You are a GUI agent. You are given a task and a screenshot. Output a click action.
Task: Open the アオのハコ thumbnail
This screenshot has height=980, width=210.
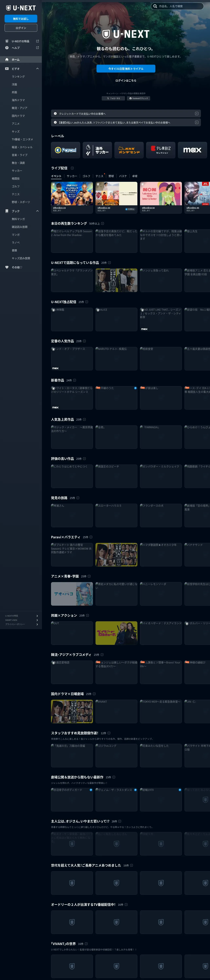72,594
